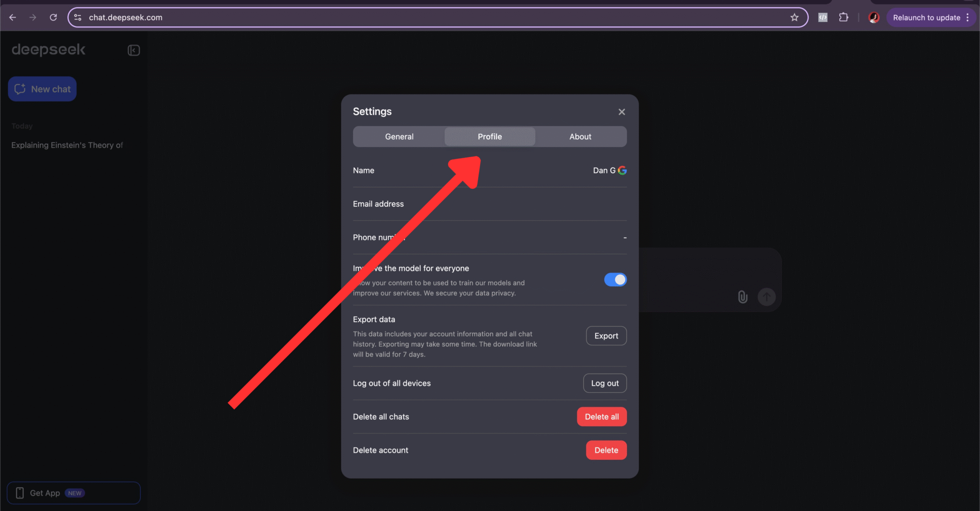
Task: Bookmark the page with the star icon
Action: click(x=794, y=17)
